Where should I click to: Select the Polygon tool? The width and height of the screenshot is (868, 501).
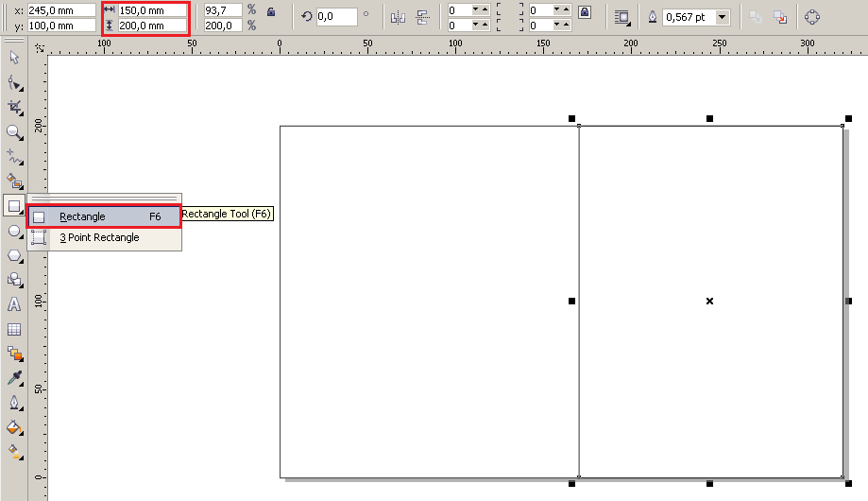tap(14, 256)
